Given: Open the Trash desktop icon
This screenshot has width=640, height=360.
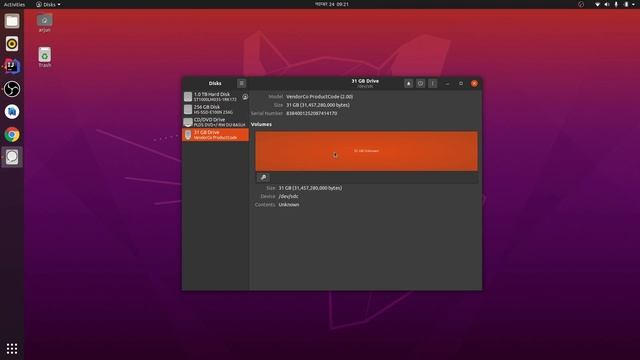Looking at the screenshot, I should tap(44, 57).
